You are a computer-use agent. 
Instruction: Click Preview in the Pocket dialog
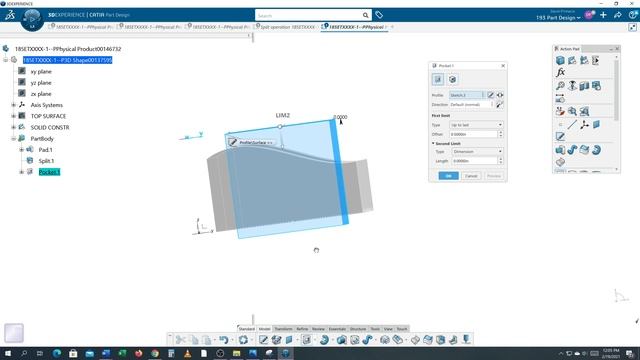pos(493,176)
